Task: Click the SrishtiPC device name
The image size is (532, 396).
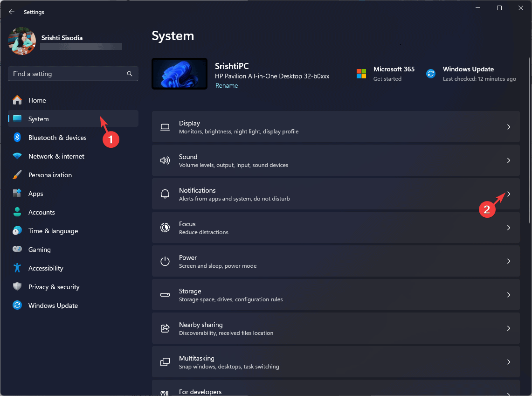Action: [232, 66]
